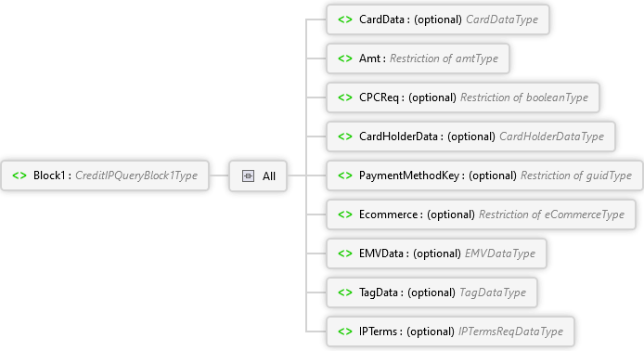Click the element icon next to CardData
644x351 pixels.
coord(345,19)
